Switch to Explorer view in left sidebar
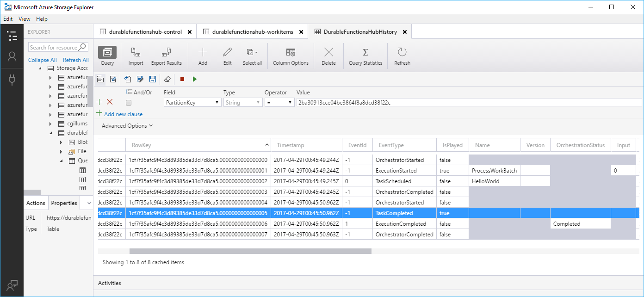The height and width of the screenshot is (297, 644). tap(12, 36)
